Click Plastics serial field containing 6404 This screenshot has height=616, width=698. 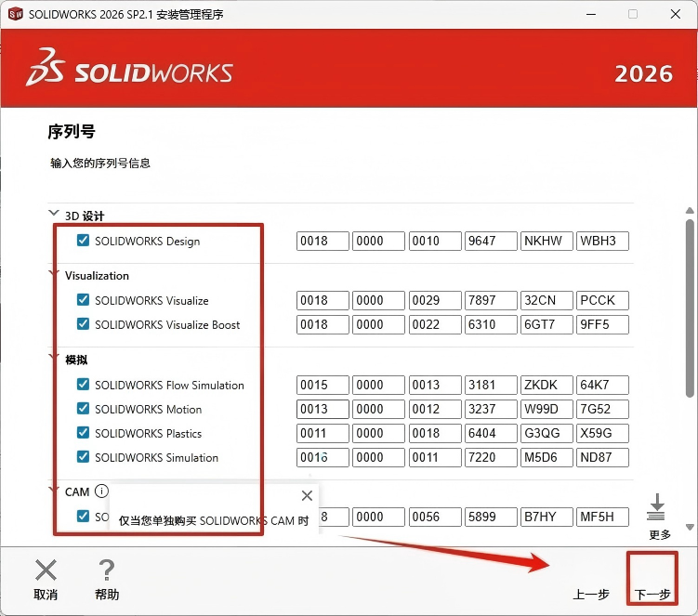(x=491, y=433)
